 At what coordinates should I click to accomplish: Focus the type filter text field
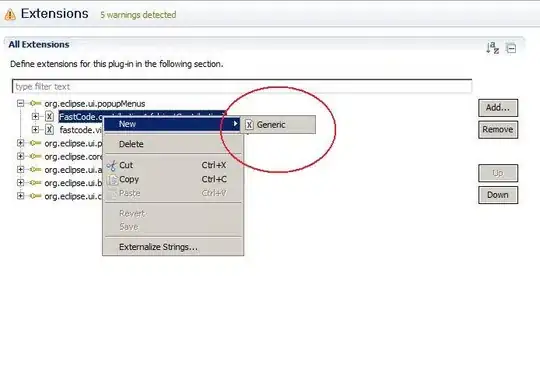(x=242, y=86)
